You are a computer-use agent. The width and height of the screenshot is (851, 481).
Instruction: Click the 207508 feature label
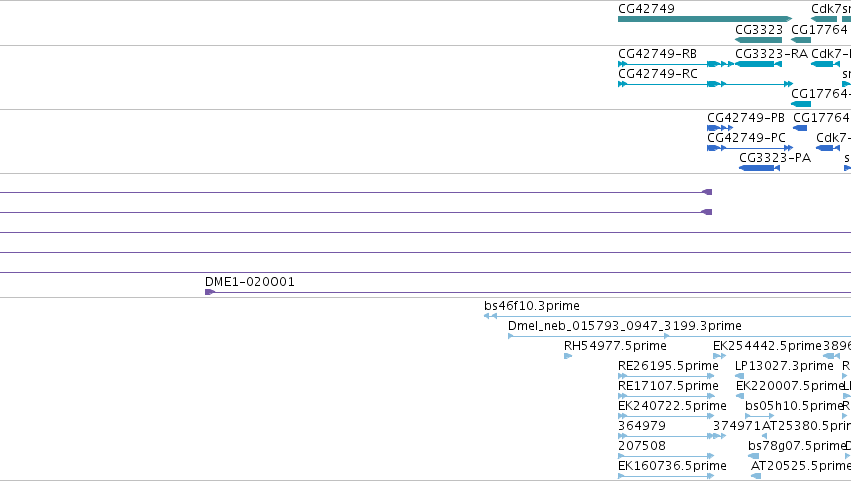(642, 446)
